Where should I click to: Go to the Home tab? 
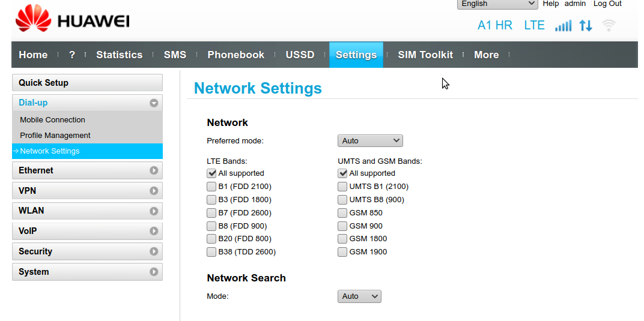coord(33,55)
